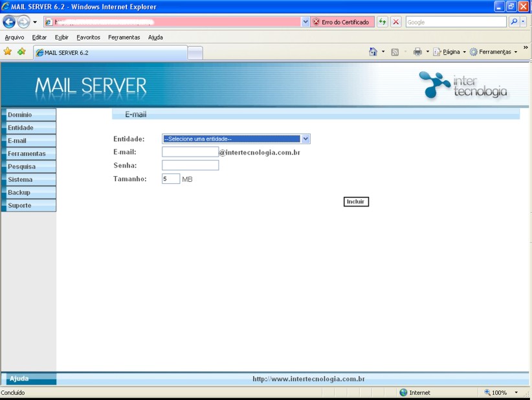
Task: Click the Ajuda button at bottom left
Action: (29, 379)
